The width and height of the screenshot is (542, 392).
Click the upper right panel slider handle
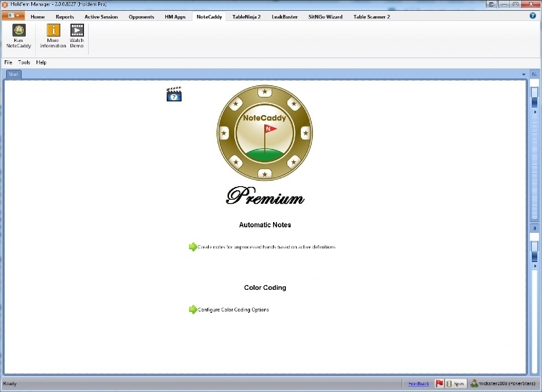534,102
